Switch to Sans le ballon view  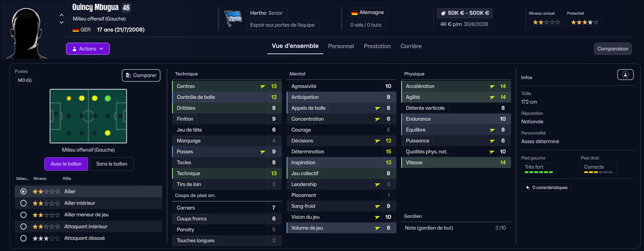click(x=112, y=164)
